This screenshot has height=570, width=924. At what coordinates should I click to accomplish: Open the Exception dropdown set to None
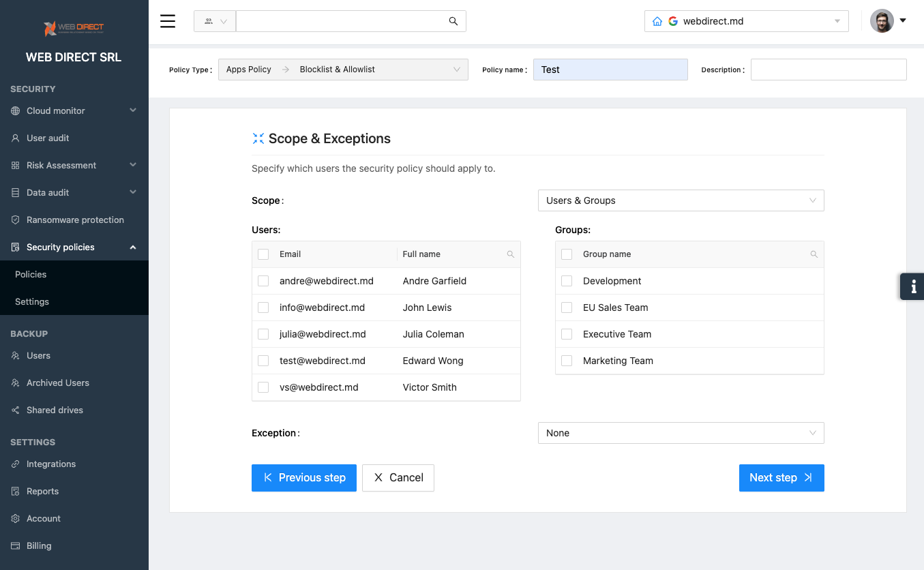coord(681,433)
